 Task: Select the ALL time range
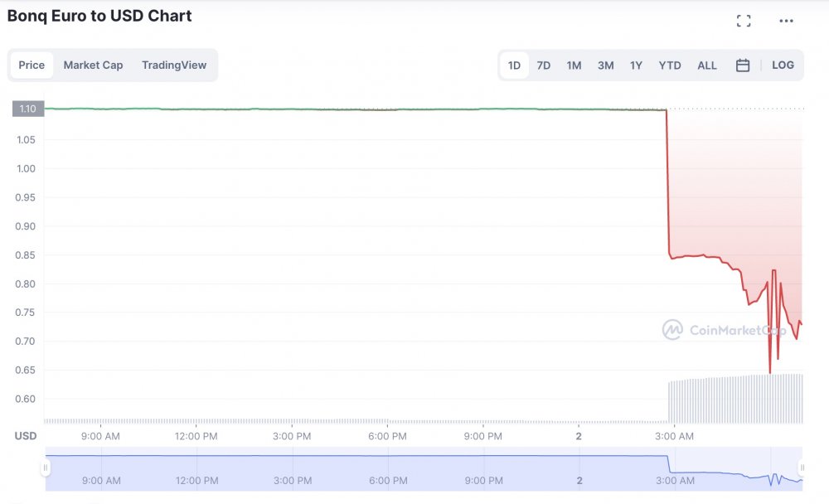[707, 65]
